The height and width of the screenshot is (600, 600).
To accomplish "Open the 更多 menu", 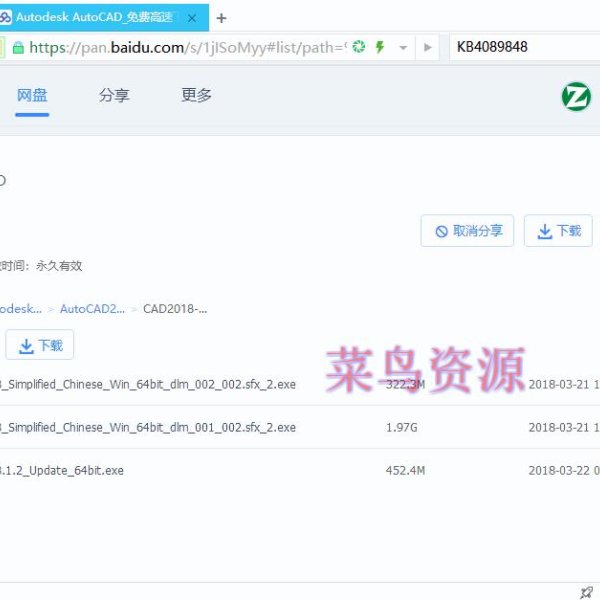I will pyautogui.click(x=196, y=96).
